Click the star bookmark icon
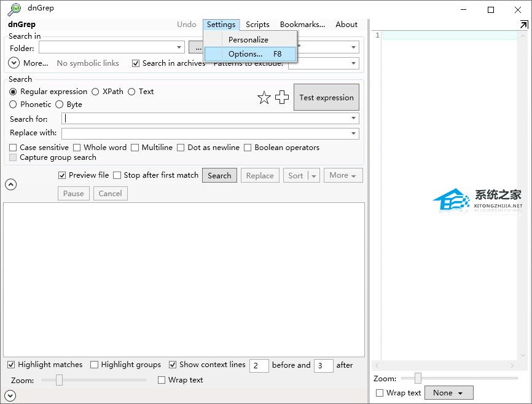Image resolution: width=532 pixels, height=404 pixels. (x=264, y=98)
